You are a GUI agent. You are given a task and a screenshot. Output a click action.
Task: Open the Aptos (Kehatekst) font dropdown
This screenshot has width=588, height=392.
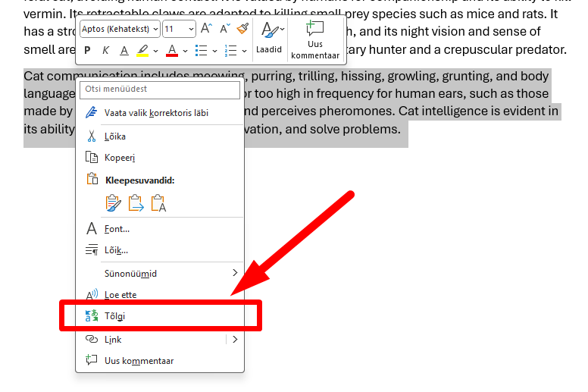[120, 29]
